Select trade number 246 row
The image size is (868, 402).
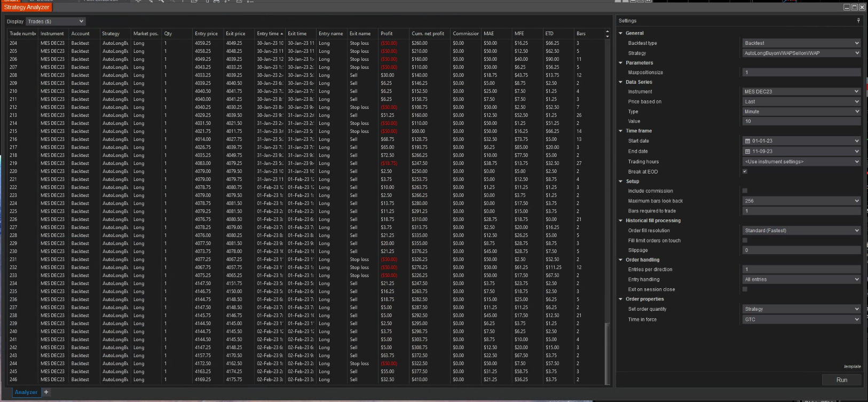tap(305, 380)
